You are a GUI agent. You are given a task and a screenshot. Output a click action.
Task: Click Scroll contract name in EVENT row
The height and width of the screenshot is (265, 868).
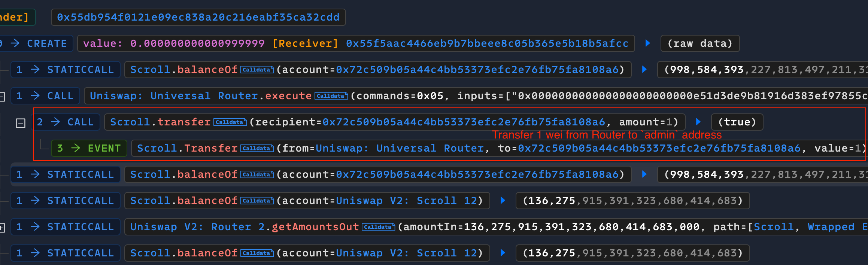(x=157, y=148)
